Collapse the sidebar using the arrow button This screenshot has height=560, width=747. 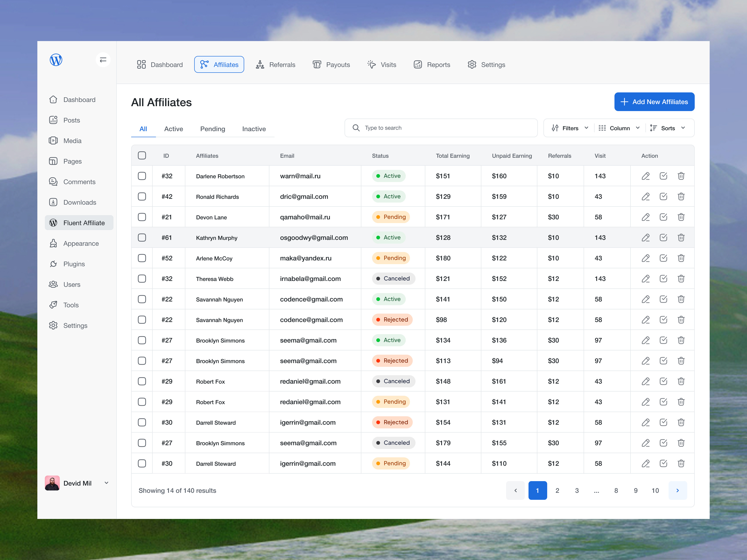[x=103, y=59]
